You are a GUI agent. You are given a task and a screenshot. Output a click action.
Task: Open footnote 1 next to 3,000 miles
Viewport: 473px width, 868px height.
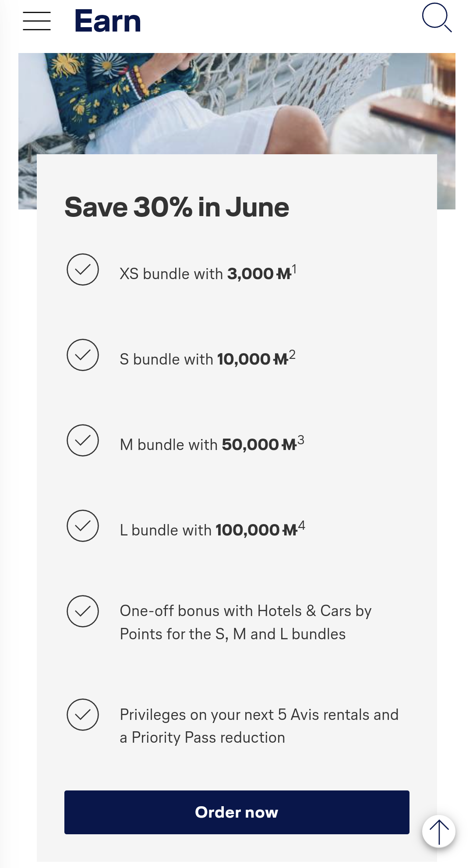(294, 269)
